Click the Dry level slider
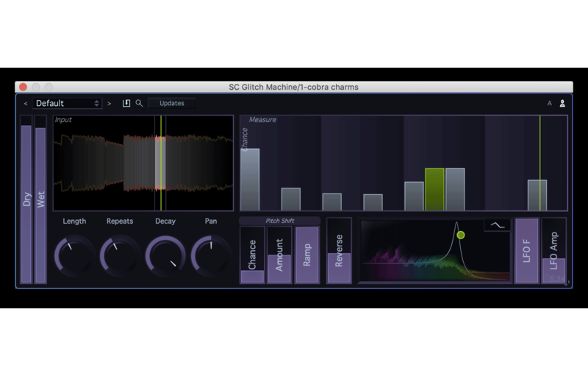 click(26, 199)
